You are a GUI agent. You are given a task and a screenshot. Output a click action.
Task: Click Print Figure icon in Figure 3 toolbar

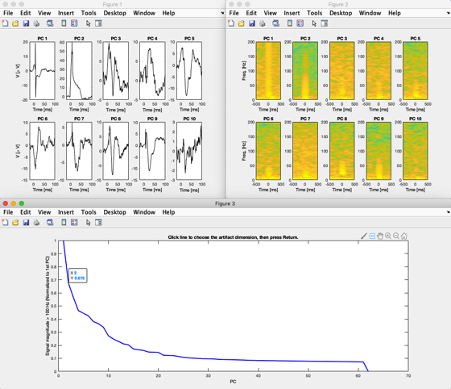click(37, 222)
